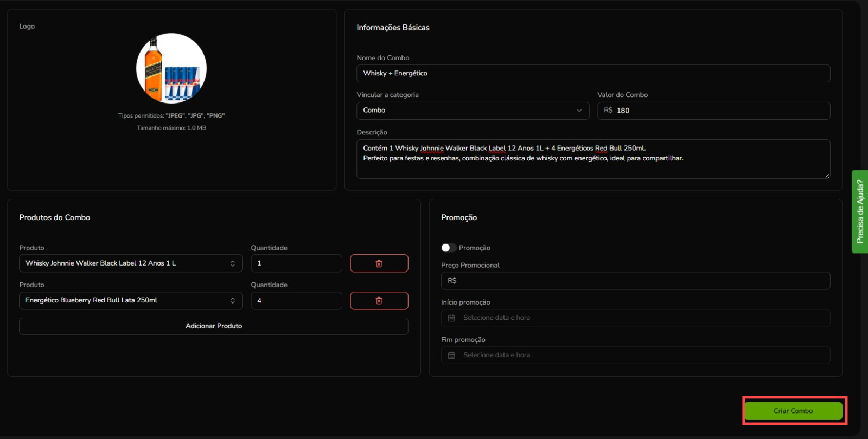
Task: Open the Whisky Johnnie Walker product selector
Action: [131, 263]
